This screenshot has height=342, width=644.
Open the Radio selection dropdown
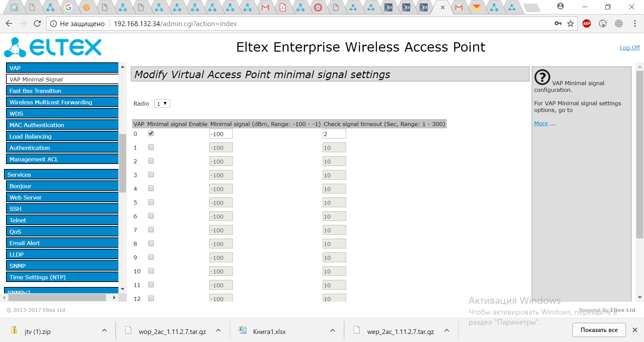tap(162, 104)
